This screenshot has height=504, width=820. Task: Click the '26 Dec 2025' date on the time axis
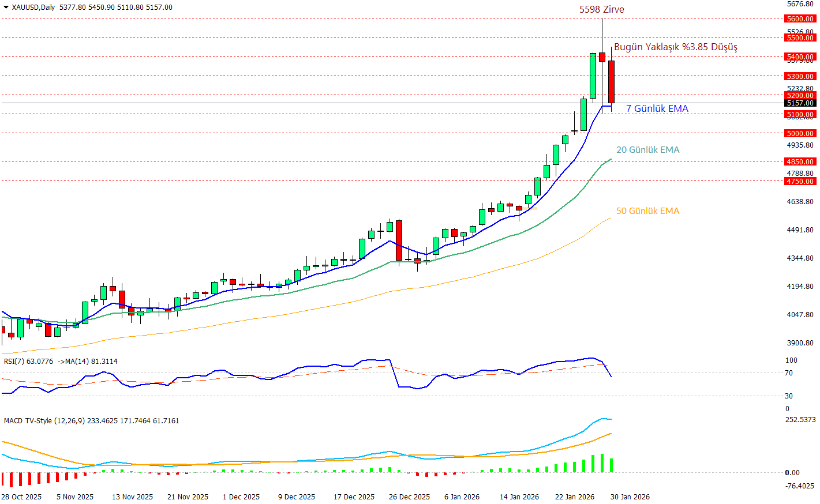409,497
